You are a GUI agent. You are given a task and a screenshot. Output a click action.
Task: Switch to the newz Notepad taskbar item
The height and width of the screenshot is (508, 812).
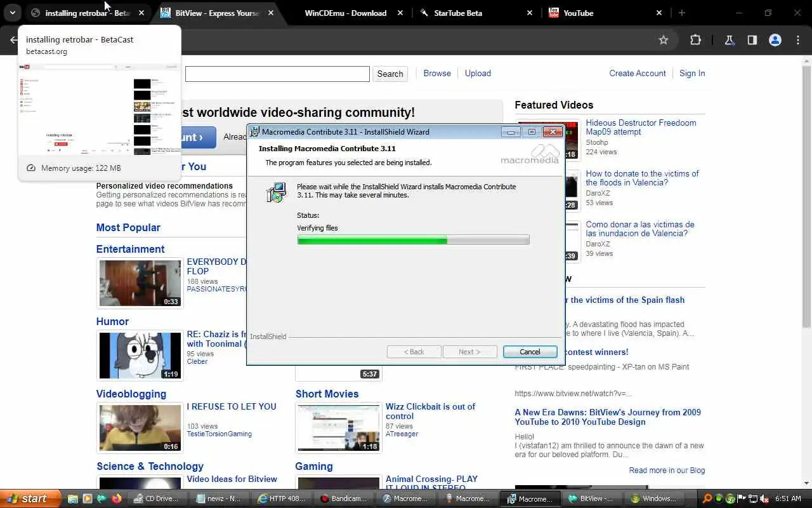click(219, 498)
